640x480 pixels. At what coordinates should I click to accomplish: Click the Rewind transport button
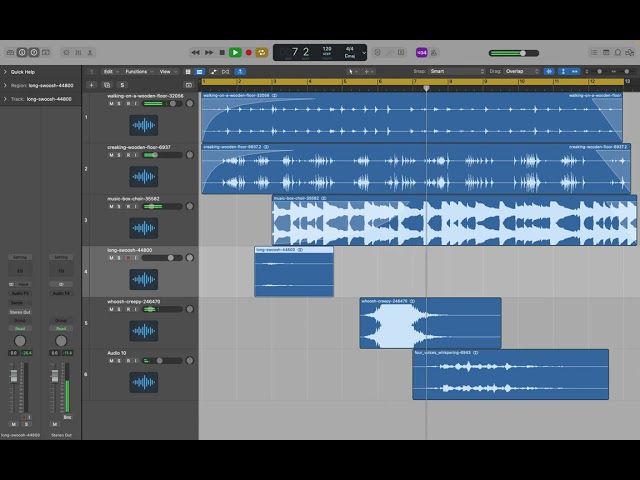click(196, 53)
